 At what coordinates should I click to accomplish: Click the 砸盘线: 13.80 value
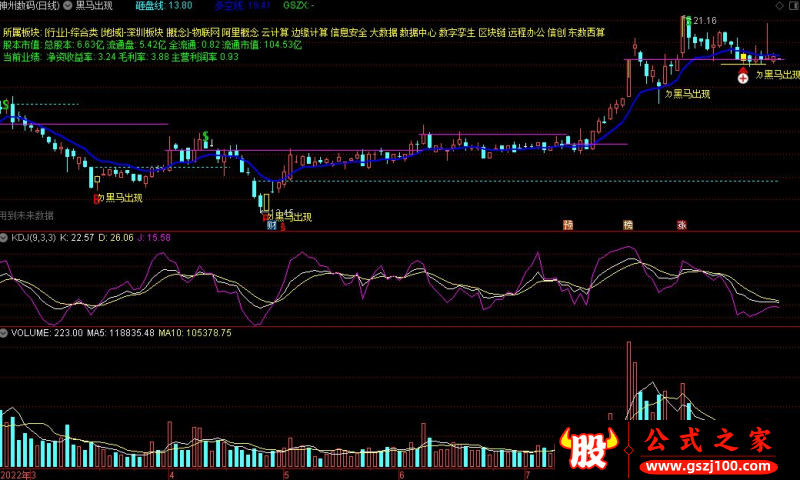click(164, 6)
